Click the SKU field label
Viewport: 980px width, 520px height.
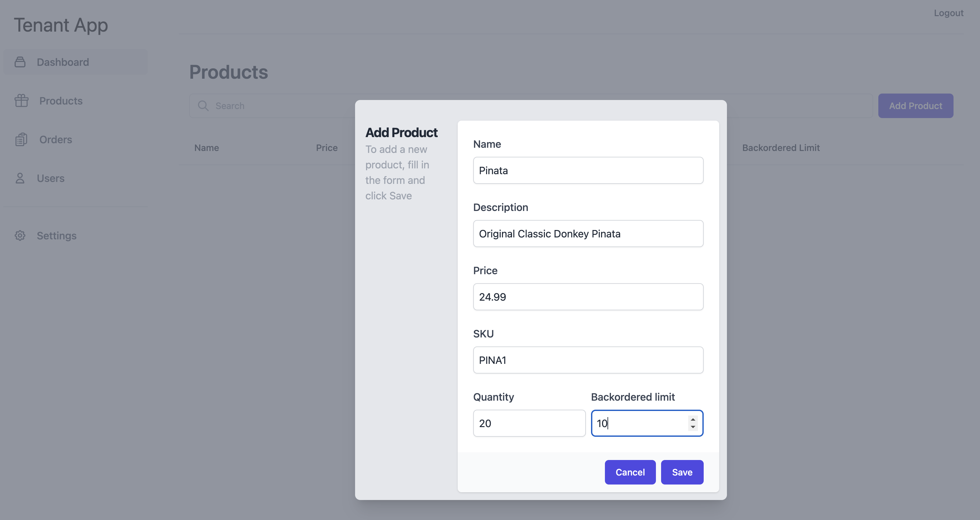[483, 334]
